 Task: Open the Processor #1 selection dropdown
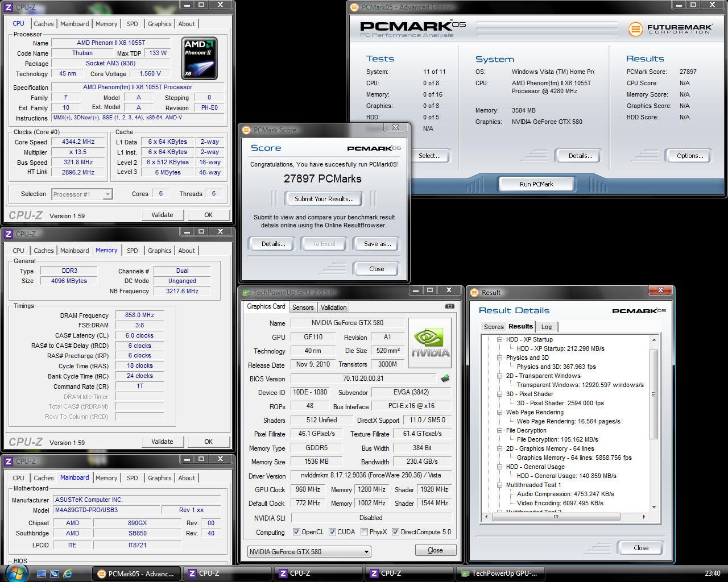tap(82, 194)
